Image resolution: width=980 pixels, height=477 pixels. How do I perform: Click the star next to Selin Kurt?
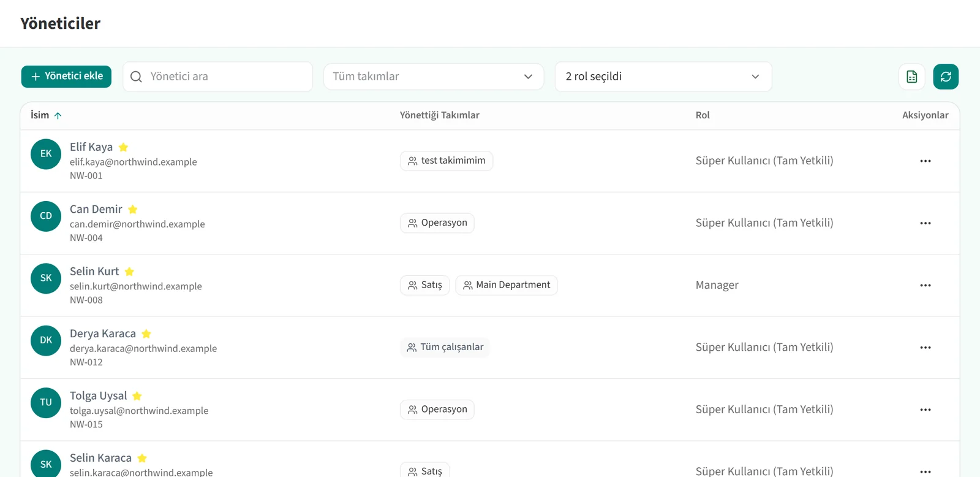coord(129,272)
